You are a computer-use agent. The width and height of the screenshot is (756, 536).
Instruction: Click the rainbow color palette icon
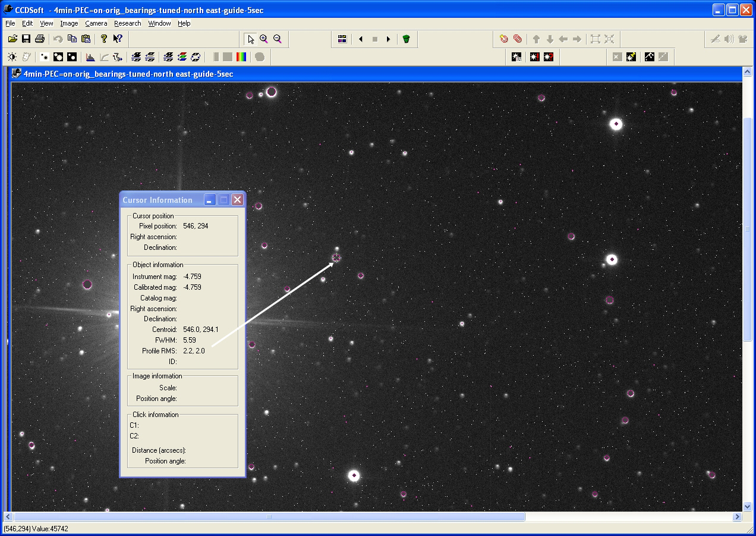pyautogui.click(x=241, y=57)
